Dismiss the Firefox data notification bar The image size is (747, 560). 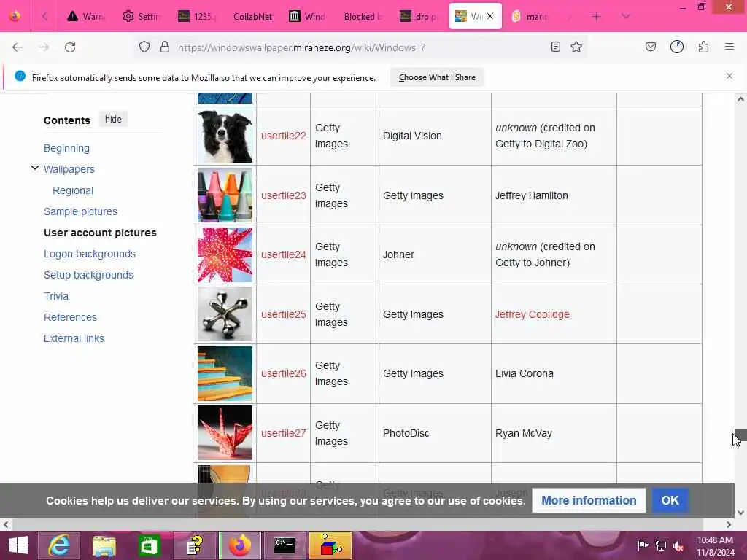729,76
